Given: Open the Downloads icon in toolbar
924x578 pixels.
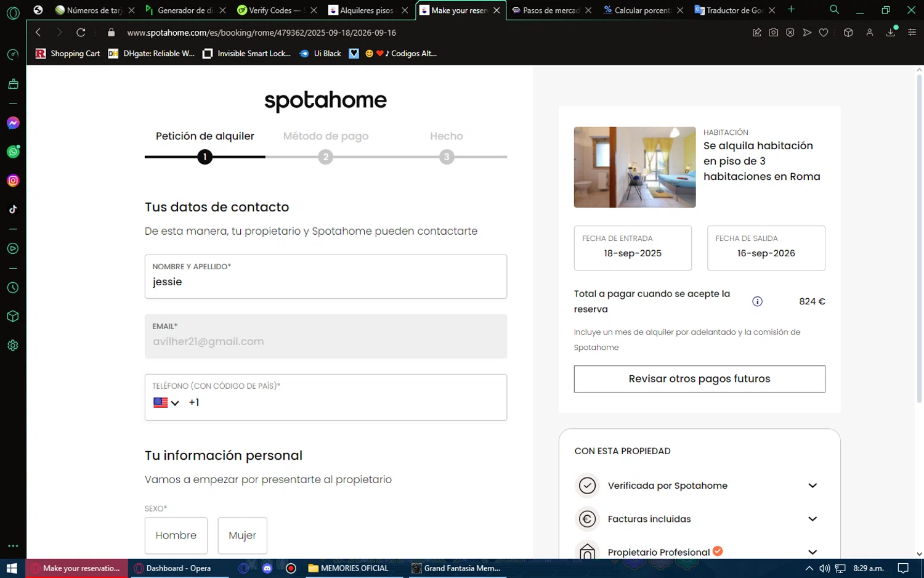Looking at the screenshot, I should (x=891, y=33).
